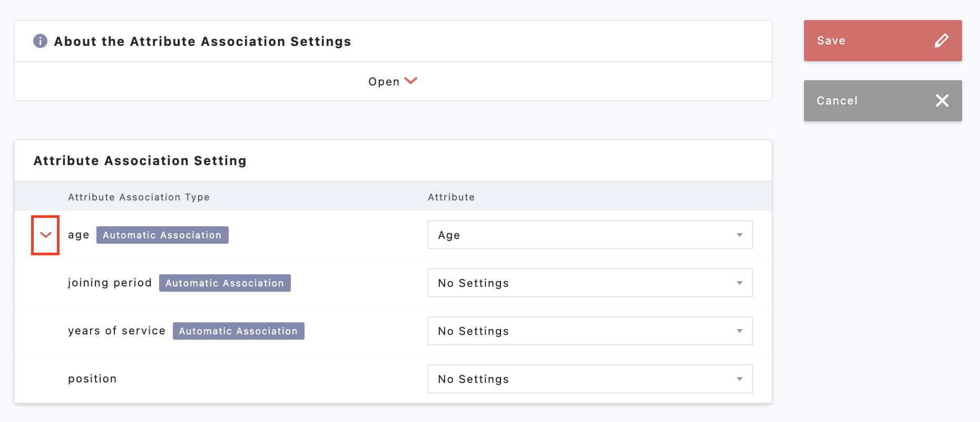This screenshot has width=980, height=422.
Task: Click the Open text to expand About section
Action: point(384,82)
